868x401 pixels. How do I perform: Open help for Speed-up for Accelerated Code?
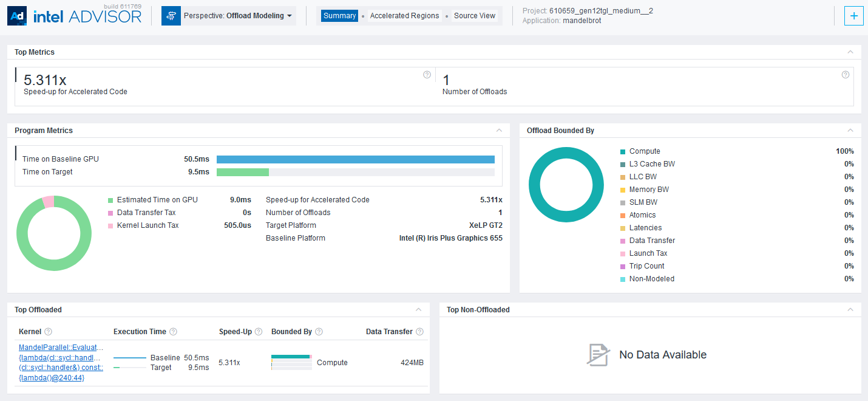tap(427, 75)
